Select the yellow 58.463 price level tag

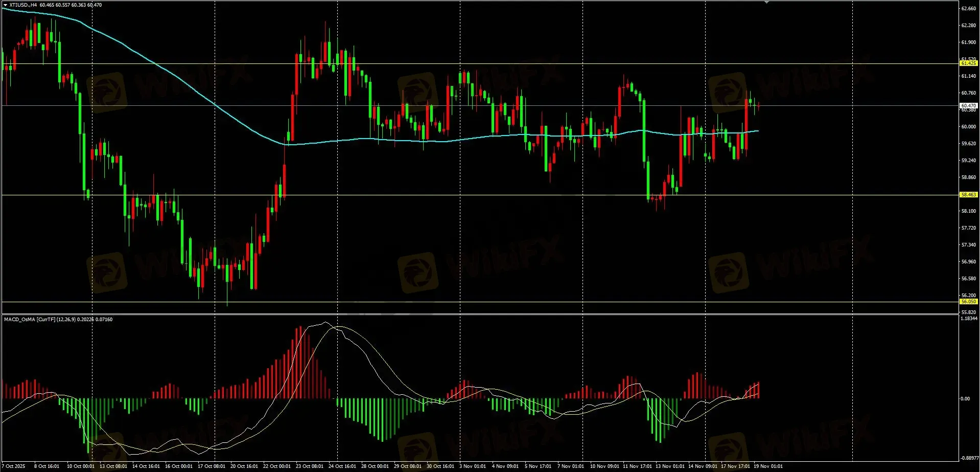point(968,195)
